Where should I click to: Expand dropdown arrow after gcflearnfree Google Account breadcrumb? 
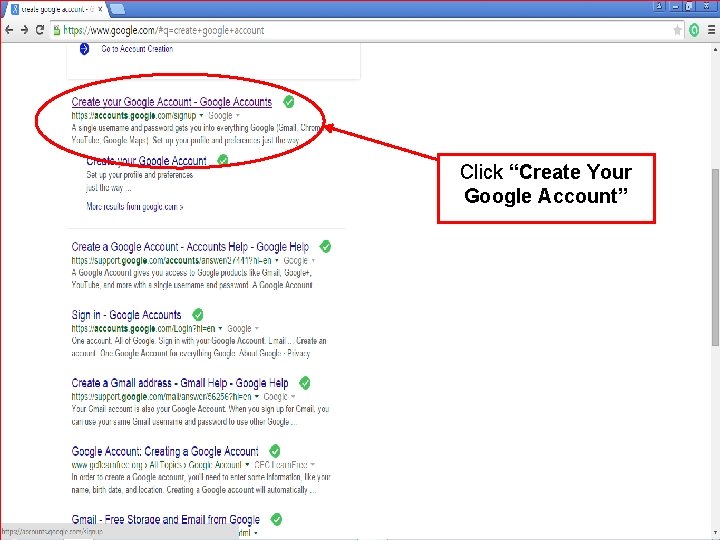pos(247,465)
